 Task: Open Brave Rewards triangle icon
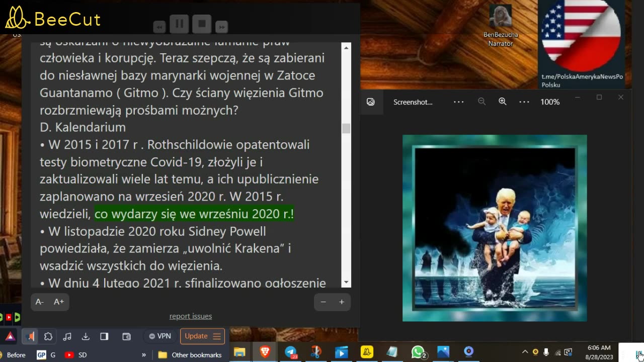coord(10,336)
